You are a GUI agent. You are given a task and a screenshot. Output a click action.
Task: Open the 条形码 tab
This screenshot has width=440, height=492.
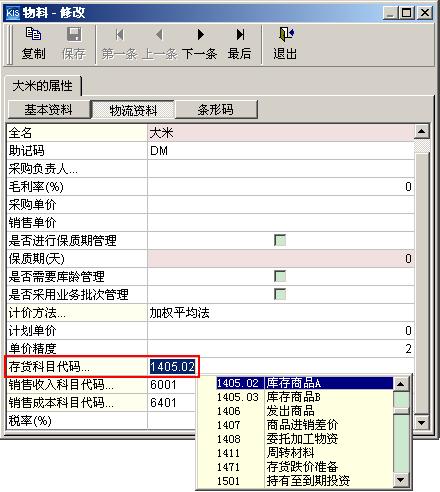[x=216, y=109]
